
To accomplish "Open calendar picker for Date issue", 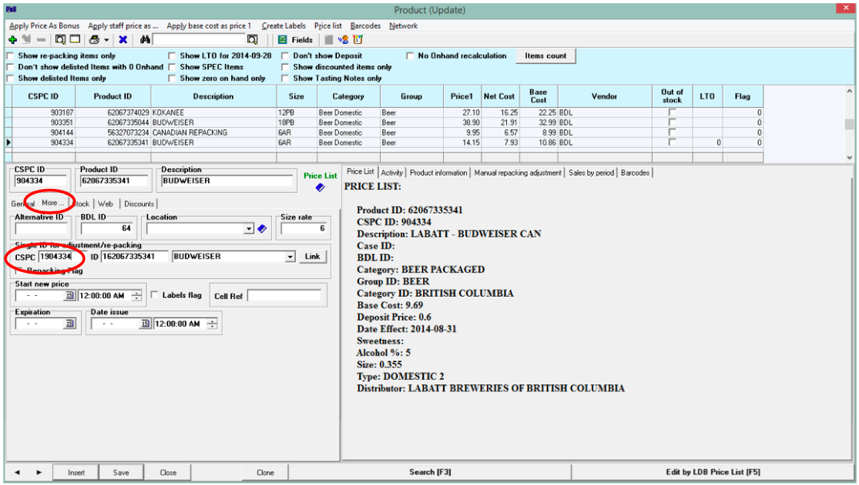I will 145,324.
